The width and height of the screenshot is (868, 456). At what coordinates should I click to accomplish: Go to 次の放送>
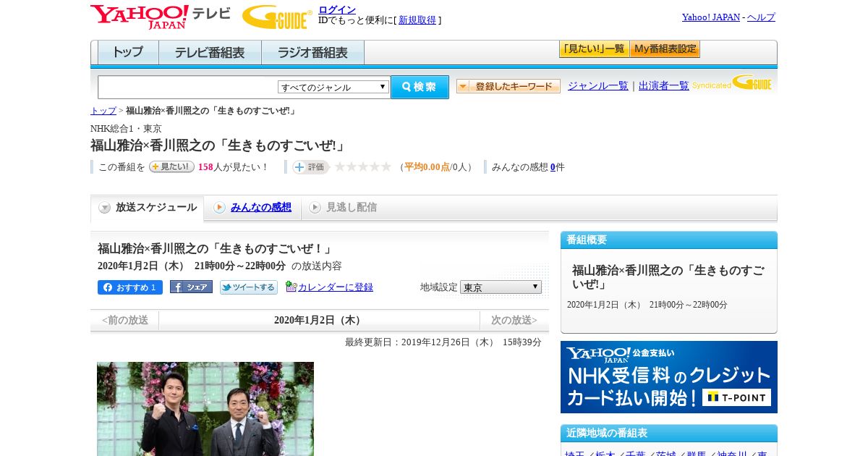514,320
